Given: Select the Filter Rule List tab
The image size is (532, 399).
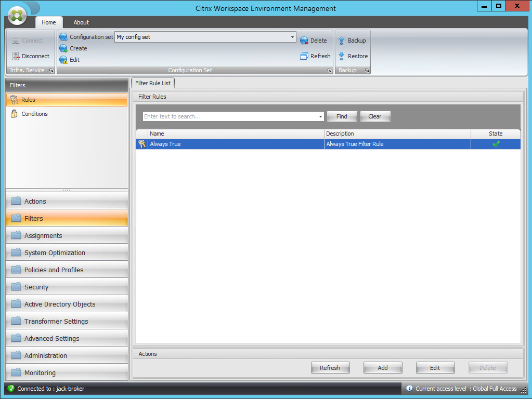Looking at the screenshot, I should click(152, 83).
